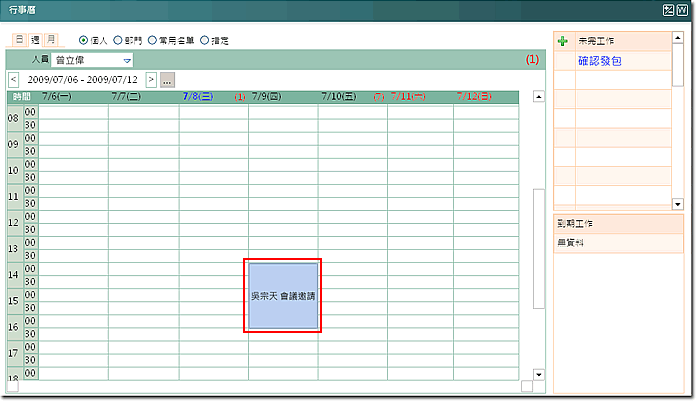Open the 人員 dropdown showing 曾立偉

point(93,60)
